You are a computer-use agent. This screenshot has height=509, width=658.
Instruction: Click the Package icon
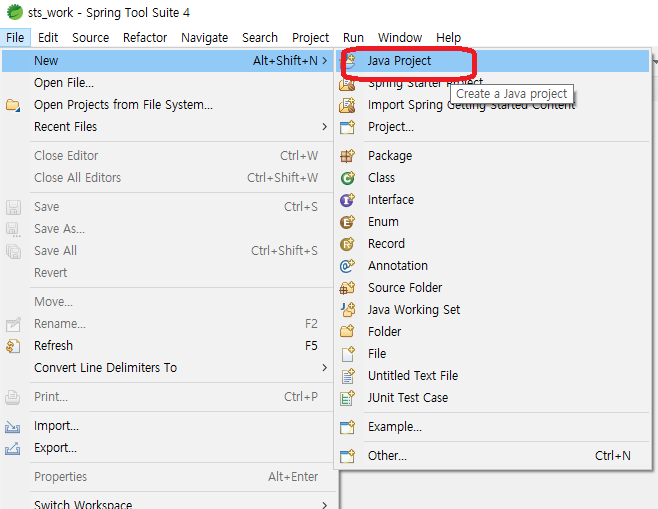click(347, 156)
